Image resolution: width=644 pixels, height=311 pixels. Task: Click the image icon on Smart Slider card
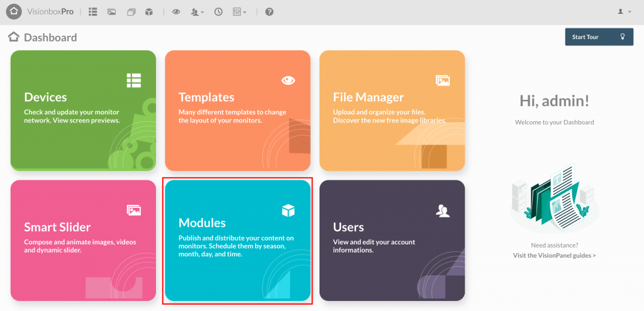point(134,210)
